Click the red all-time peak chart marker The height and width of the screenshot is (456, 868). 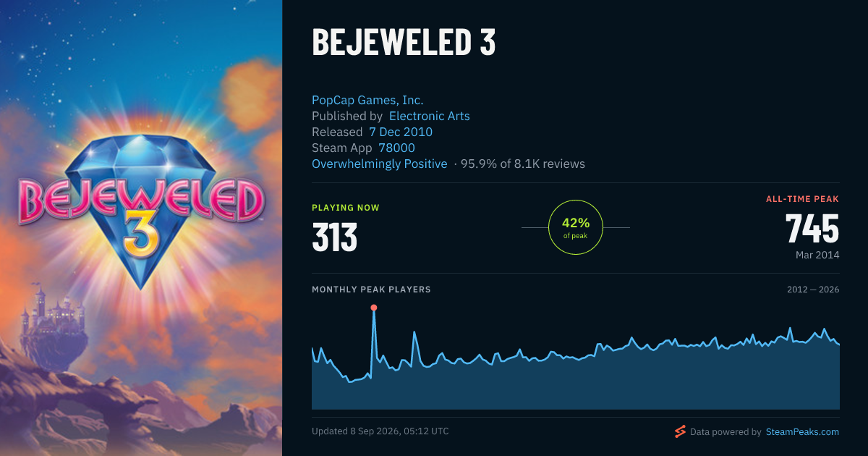374,308
